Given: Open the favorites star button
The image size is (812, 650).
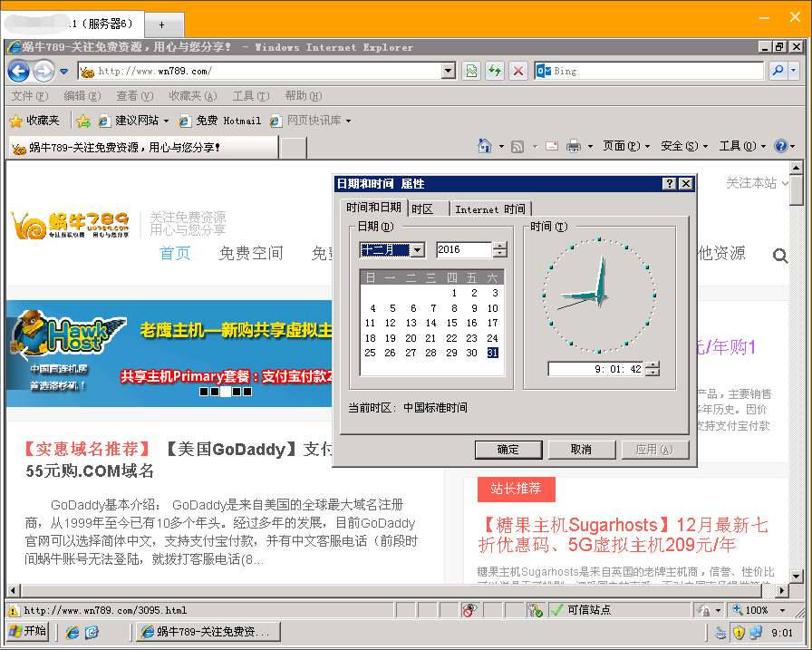Looking at the screenshot, I should (x=34, y=121).
